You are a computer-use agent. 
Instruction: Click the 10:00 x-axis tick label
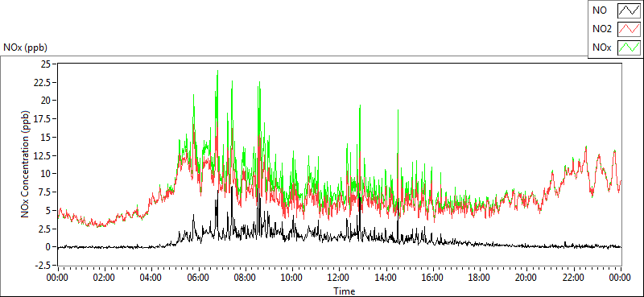pyautogui.click(x=292, y=278)
